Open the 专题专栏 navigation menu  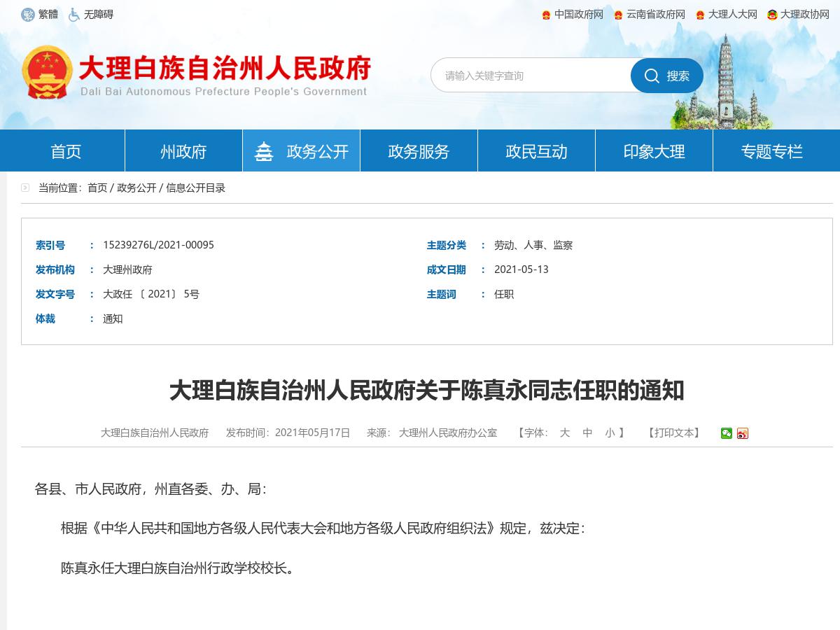pos(771,150)
